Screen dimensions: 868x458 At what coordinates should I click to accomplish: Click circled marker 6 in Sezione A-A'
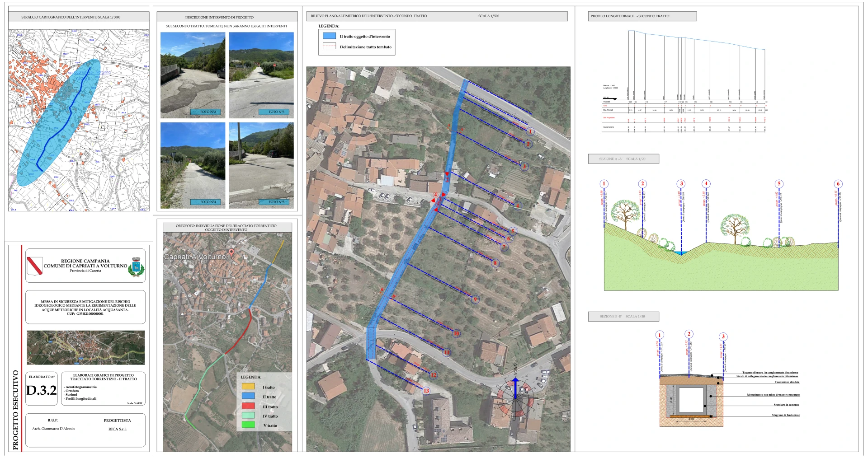coord(838,184)
